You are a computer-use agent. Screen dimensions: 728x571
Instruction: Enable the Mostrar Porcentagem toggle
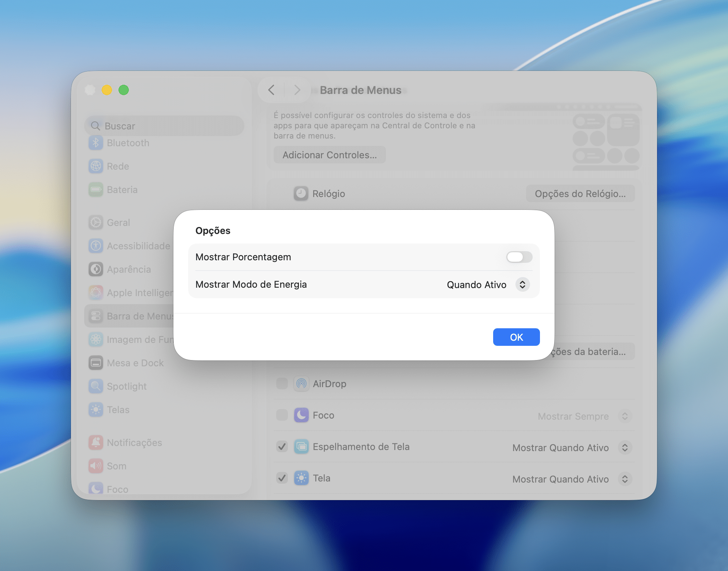pos(519,257)
